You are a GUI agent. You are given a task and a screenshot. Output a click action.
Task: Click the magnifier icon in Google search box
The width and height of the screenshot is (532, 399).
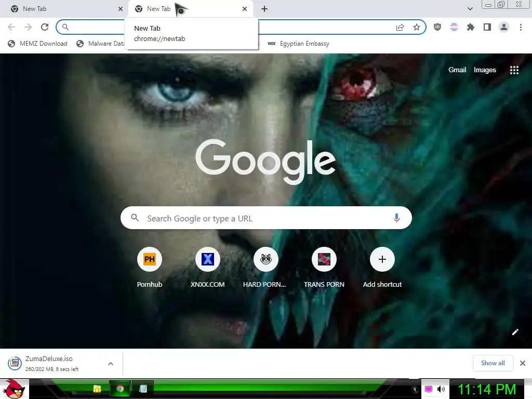[x=135, y=218]
